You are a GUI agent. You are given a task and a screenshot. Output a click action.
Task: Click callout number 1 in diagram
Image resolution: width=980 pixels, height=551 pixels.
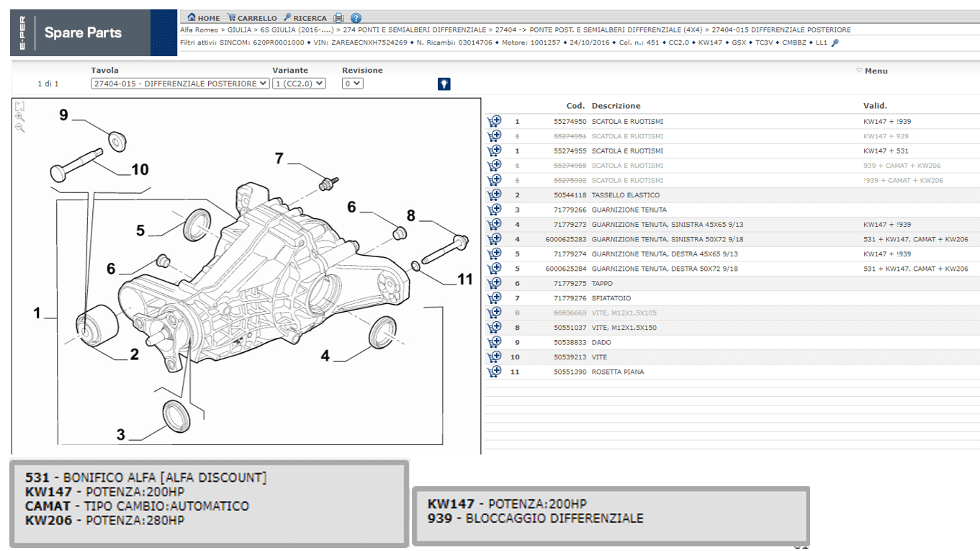[x=37, y=313]
